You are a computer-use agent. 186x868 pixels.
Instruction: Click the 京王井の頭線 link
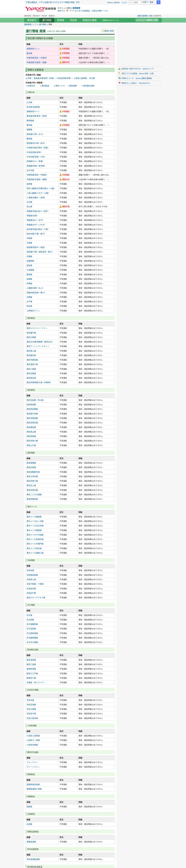(32, 642)
